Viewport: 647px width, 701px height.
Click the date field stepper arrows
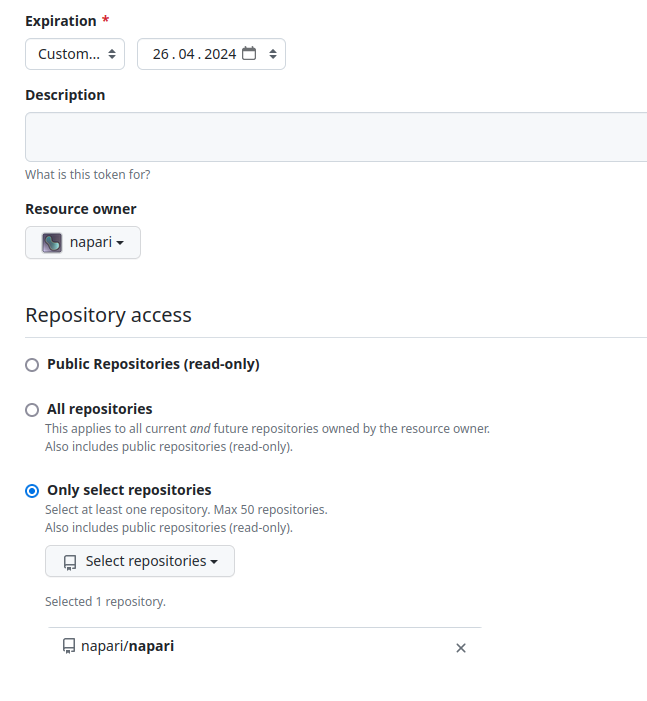point(271,54)
